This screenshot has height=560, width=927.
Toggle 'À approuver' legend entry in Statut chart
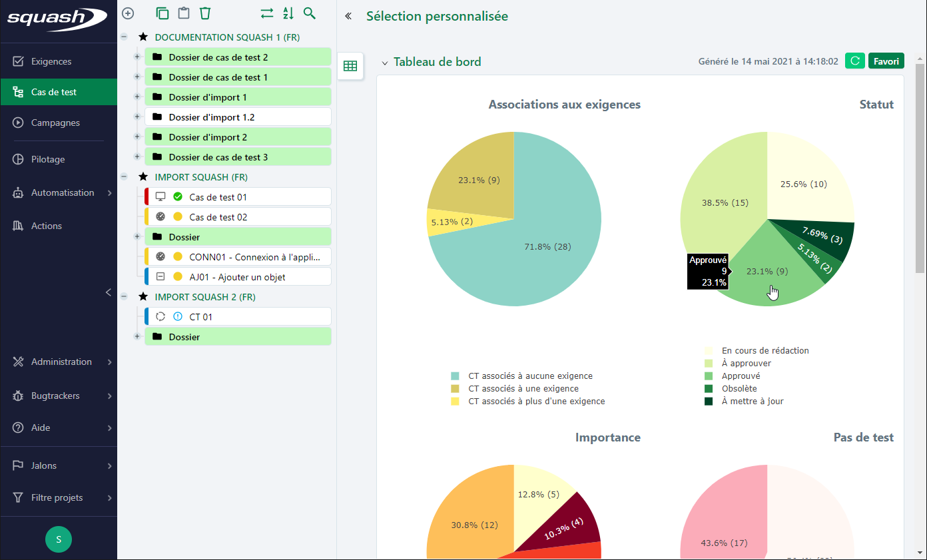[746, 364]
